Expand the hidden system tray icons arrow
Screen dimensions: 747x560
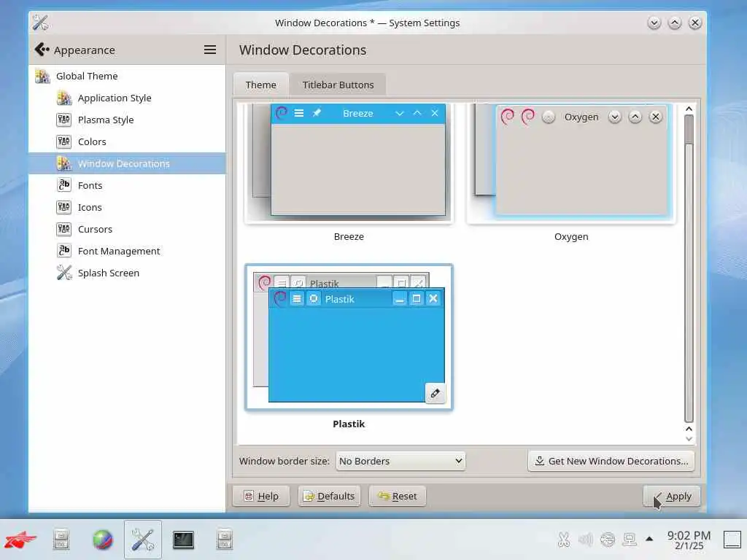point(649,539)
